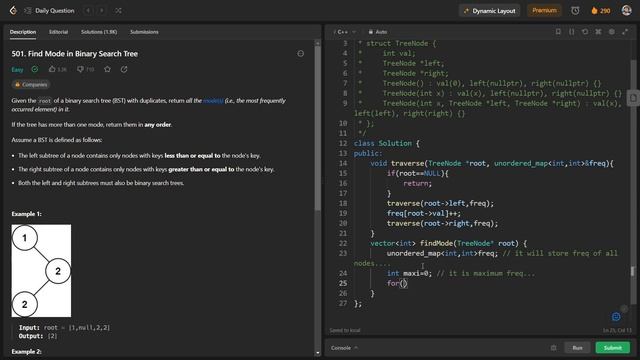Image resolution: width=640 pixels, height=360 pixels.
Task: Click the editor bookmark icon
Action: pyautogui.click(x=558, y=31)
